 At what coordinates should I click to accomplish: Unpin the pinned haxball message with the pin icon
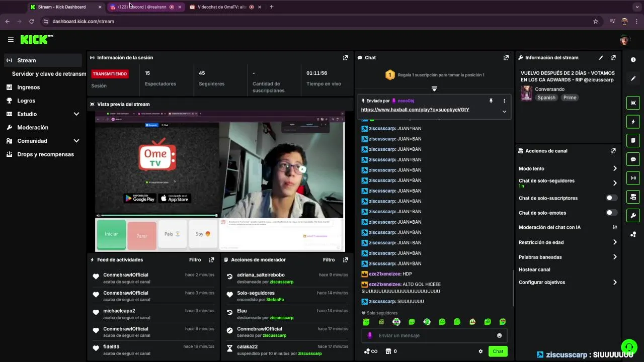pyautogui.click(x=491, y=101)
